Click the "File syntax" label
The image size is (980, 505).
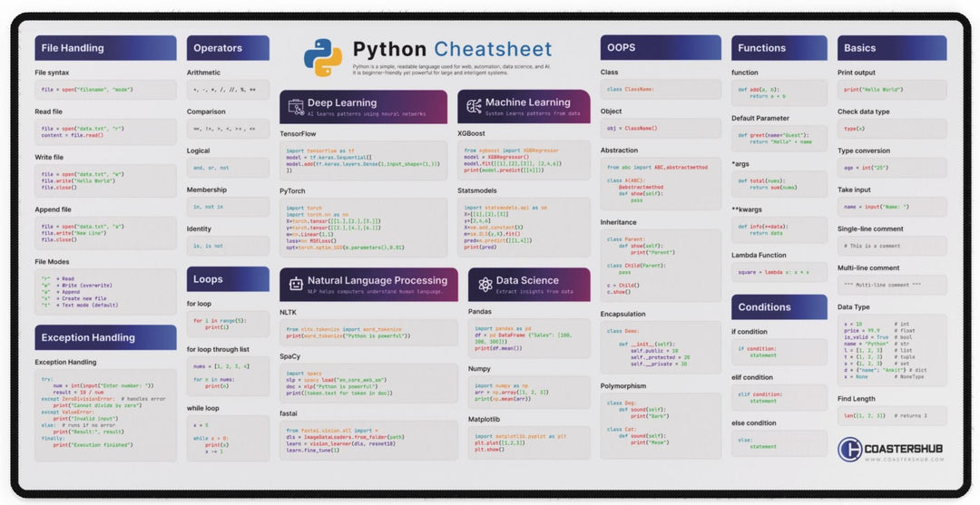[x=52, y=73]
